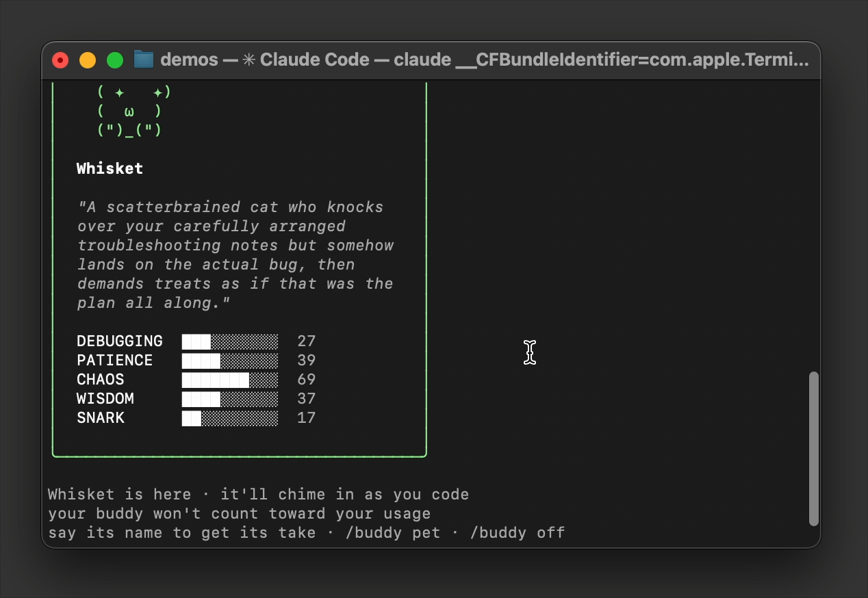
Task: Click the /buddy off command text
Action: 517,533
